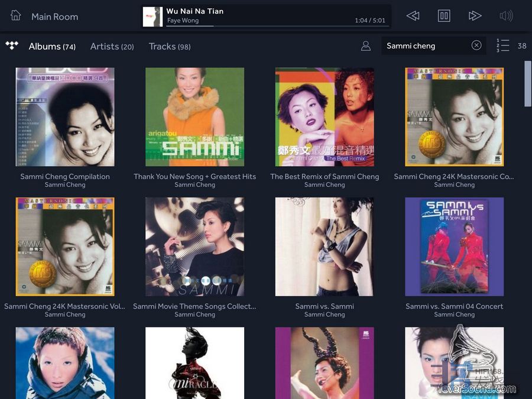The height and width of the screenshot is (399, 532).
Task: Click the TIDAL service logo icon
Action: click(x=12, y=46)
